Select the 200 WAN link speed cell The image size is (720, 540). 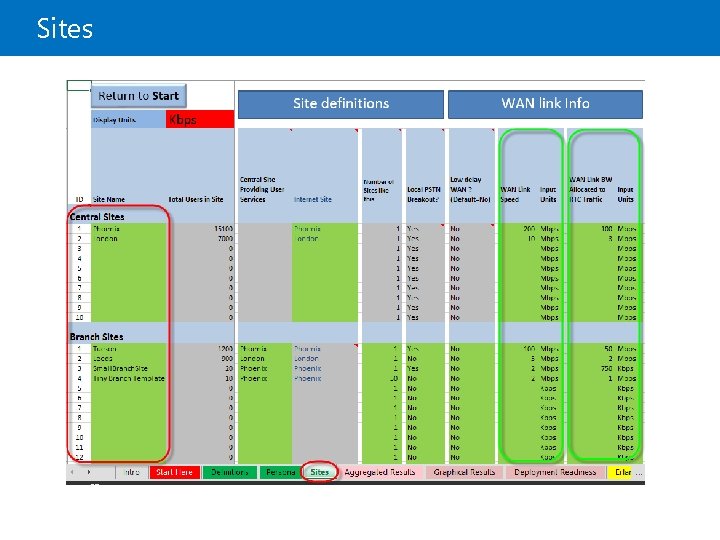pos(518,229)
